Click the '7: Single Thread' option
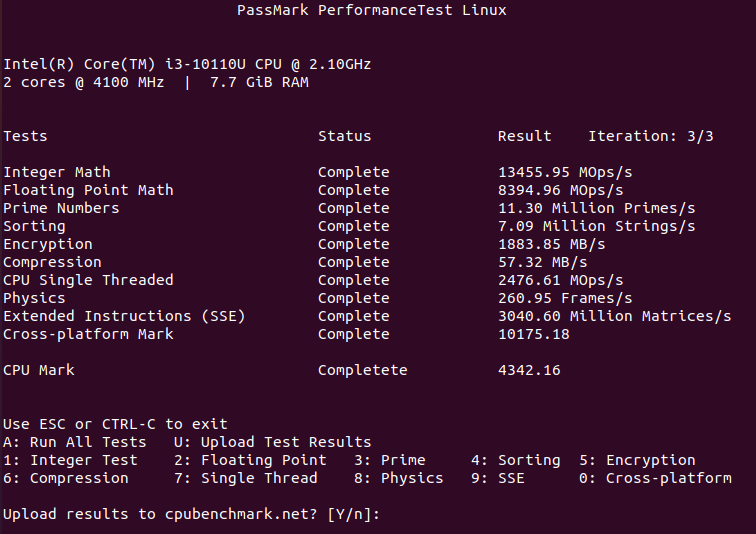Viewport: 756px width, 534px height. point(246,478)
